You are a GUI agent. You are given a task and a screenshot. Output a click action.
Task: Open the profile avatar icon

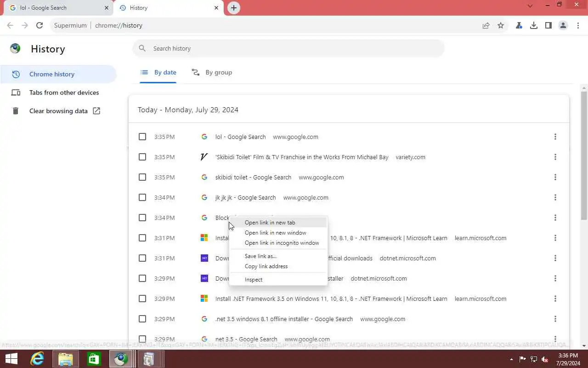pyautogui.click(x=563, y=25)
